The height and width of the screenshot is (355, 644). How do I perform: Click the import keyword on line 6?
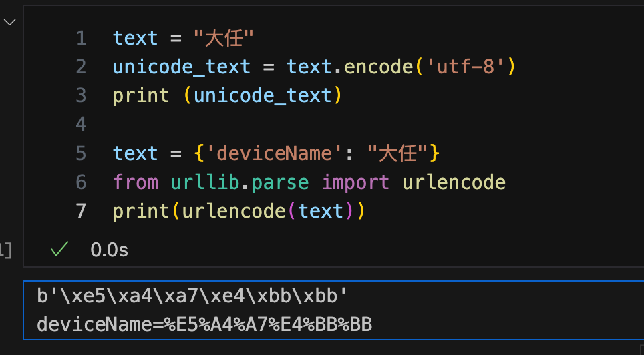coord(356,182)
